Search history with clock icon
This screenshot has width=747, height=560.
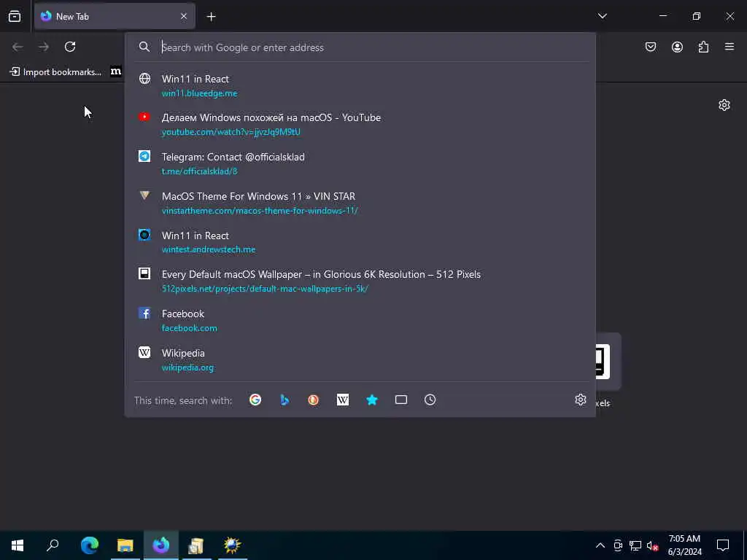[x=430, y=400]
